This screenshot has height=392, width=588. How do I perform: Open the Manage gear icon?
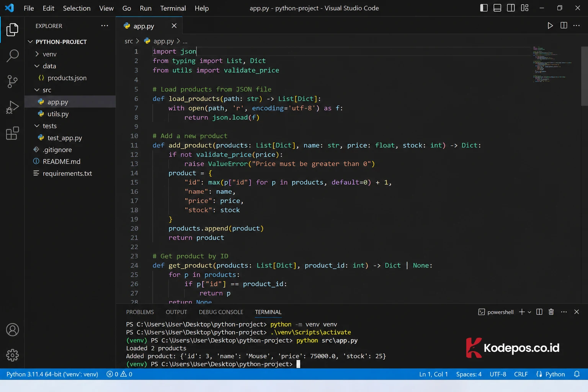pos(12,355)
